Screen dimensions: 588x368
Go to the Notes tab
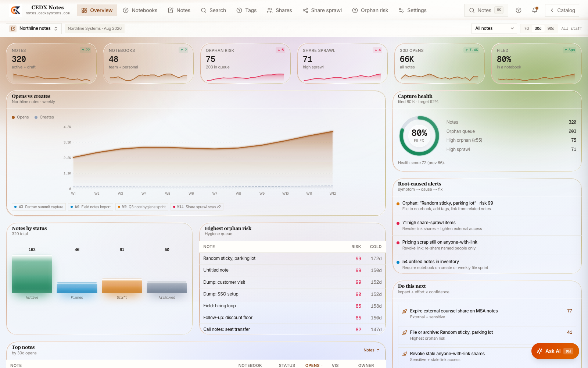[x=179, y=10]
